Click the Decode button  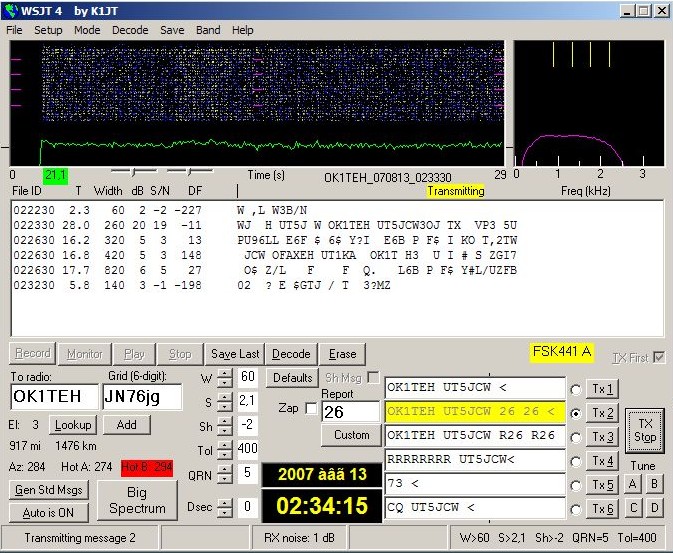[291, 354]
